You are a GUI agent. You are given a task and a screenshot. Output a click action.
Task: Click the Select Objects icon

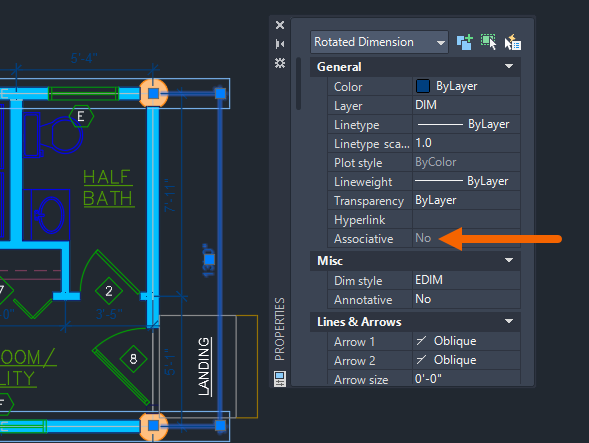pyautogui.click(x=489, y=42)
